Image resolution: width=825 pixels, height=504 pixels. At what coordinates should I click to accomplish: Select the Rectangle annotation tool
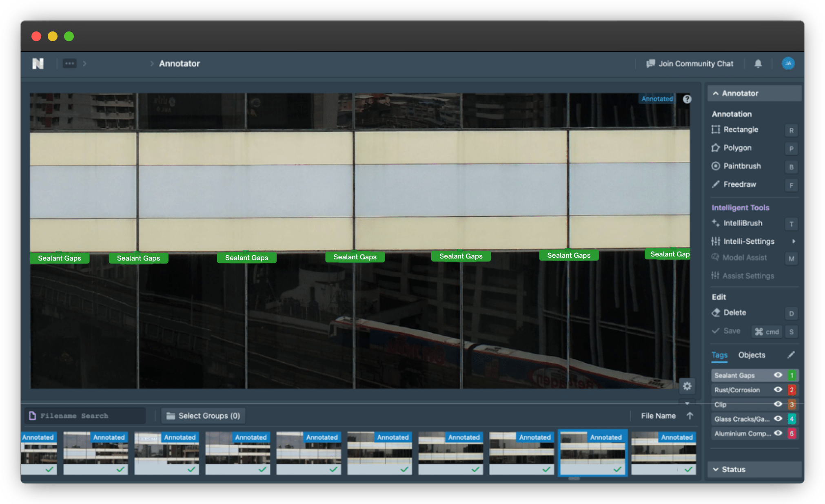[x=741, y=129]
